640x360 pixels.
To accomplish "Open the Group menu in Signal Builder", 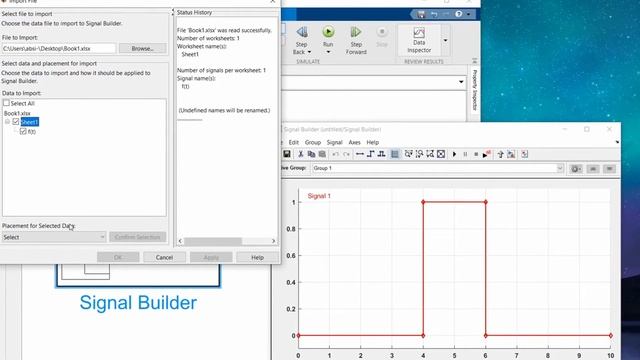I will (x=313, y=142).
